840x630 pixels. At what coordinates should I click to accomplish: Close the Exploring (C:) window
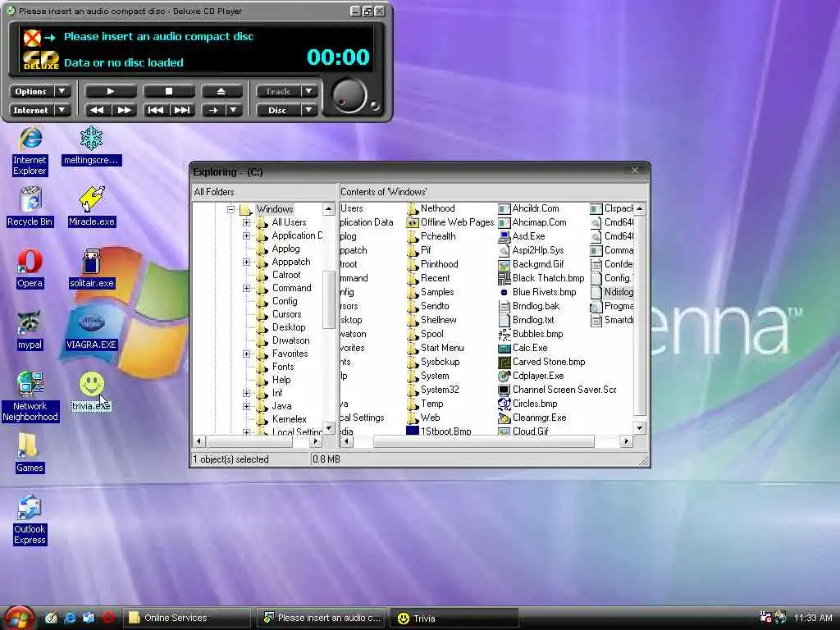(634, 171)
